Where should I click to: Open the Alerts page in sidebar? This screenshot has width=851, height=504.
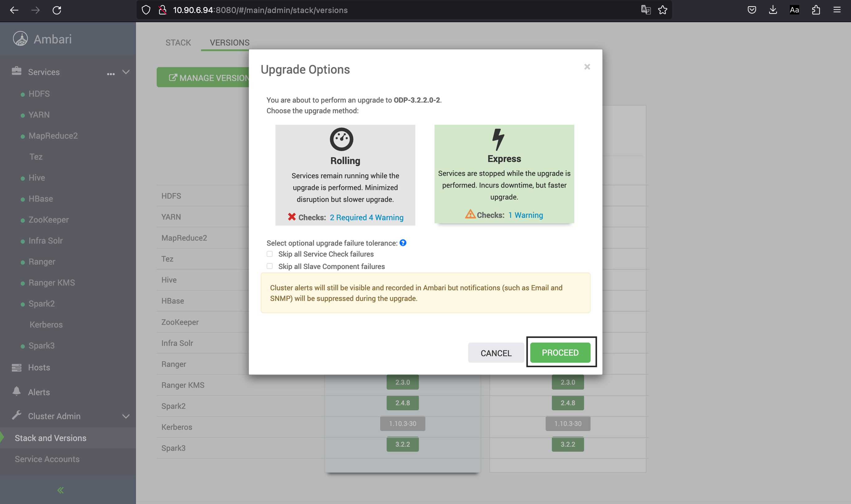[x=39, y=392]
